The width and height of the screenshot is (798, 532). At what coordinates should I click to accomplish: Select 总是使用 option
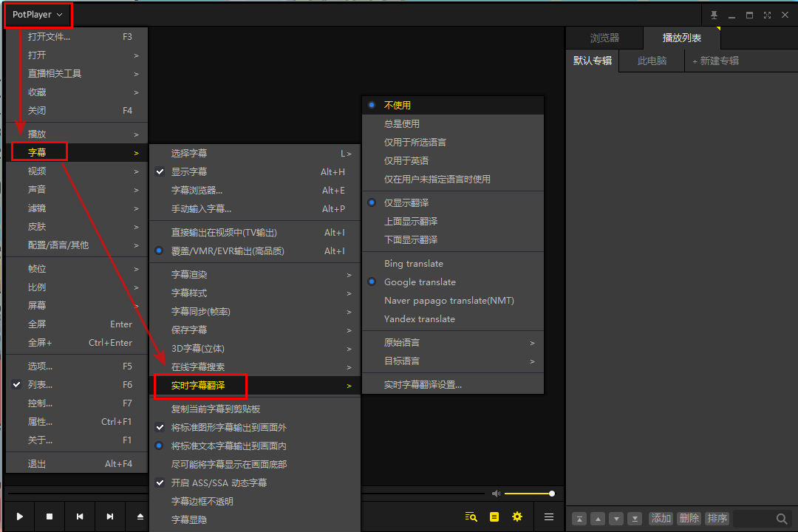453,123
